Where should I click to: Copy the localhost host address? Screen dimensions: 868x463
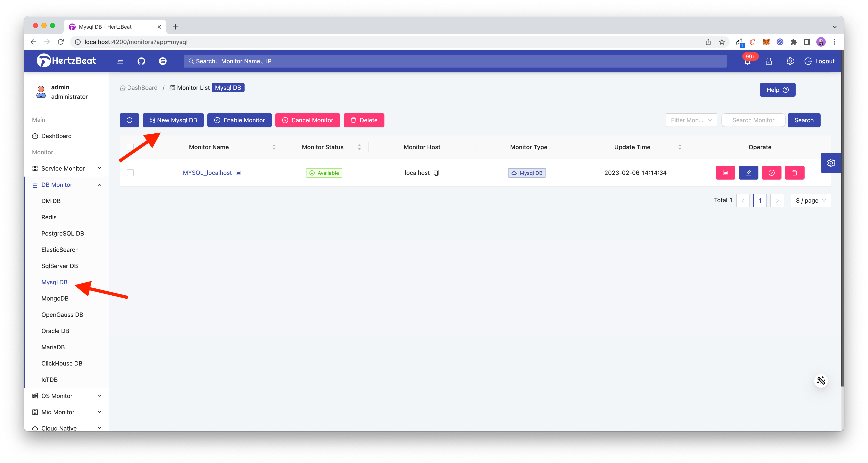point(436,173)
